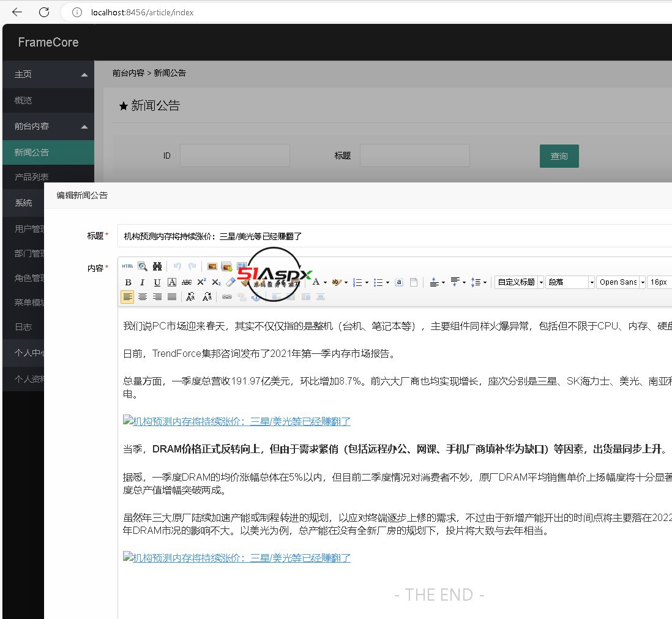672x619 pixels.
Task: Insert hyperlink with chain icon
Action: [x=227, y=296]
